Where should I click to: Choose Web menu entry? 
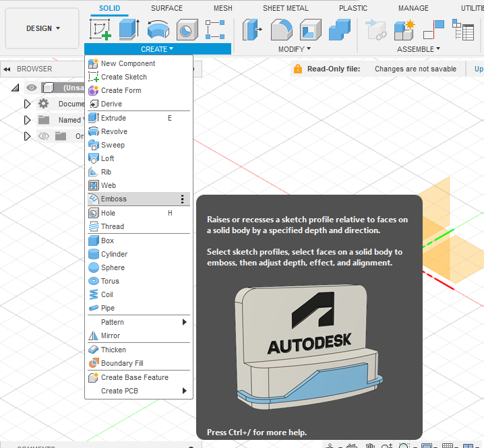click(x=139, y=185)
